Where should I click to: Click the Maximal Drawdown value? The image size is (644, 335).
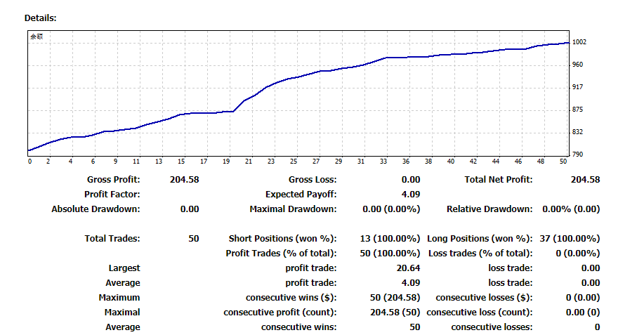click(391, 209)
